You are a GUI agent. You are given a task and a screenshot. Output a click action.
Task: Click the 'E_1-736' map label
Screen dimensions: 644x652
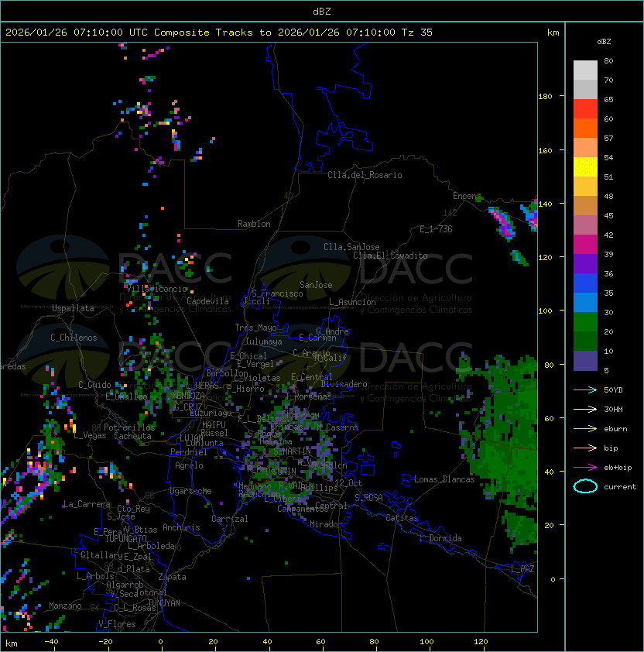tap(436, 229)
